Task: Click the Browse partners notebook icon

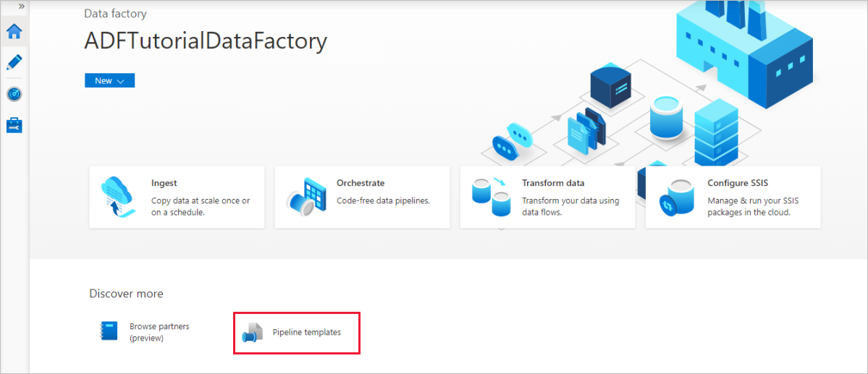Action: 109,331
